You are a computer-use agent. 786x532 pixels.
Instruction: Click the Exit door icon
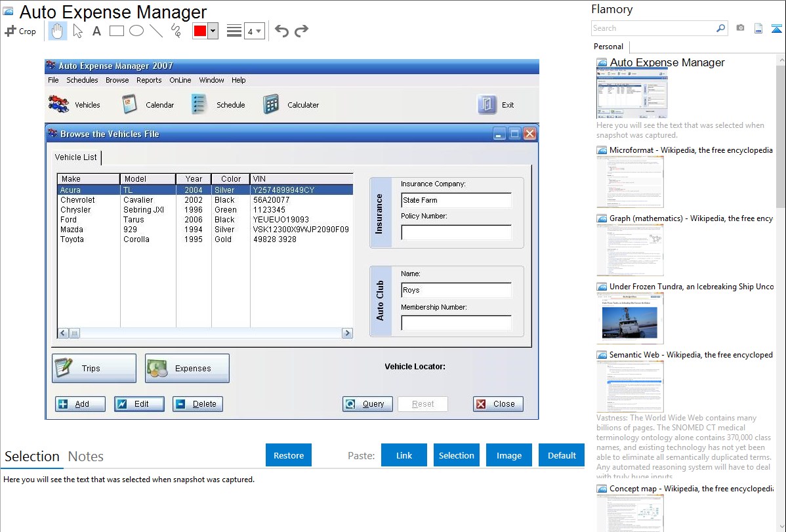[487, 104]
